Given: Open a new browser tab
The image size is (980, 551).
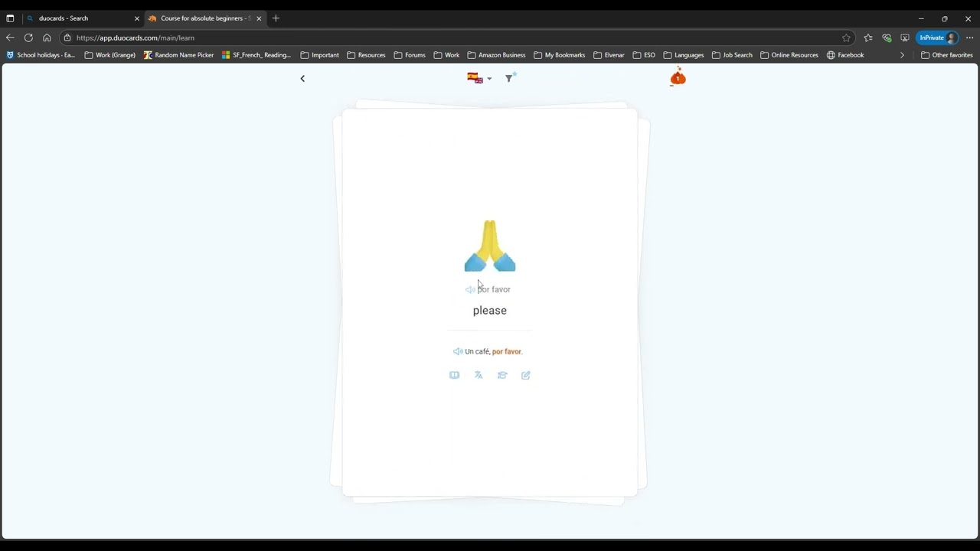Looking at the screenshot, I should point(276,18).
